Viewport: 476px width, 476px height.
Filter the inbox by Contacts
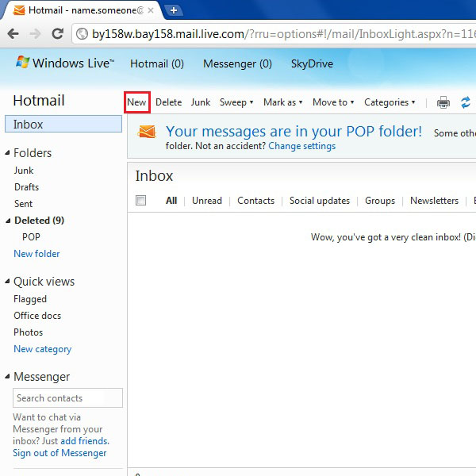(x=256, y=201)
